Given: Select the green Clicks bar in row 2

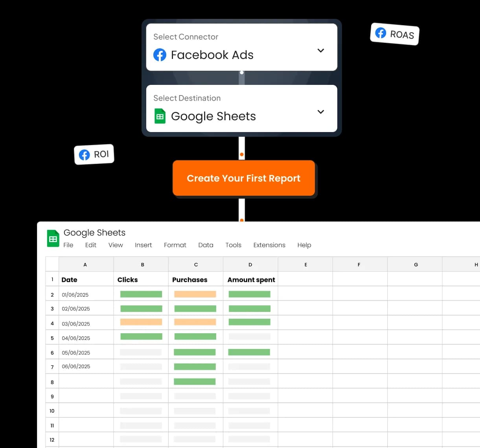Looking at the screenshot, I should [141, 294].
